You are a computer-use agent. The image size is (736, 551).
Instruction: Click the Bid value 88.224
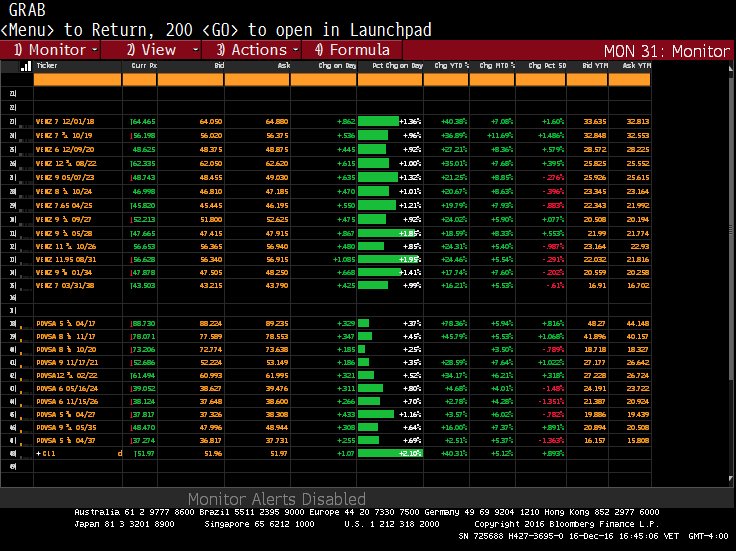[x=211, y=323]
